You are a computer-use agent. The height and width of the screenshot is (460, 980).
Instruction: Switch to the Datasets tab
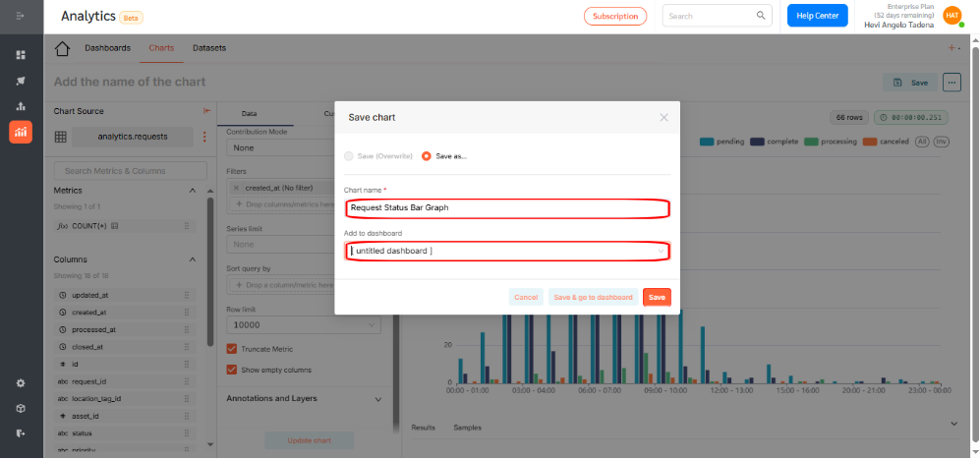coord(208,48)
